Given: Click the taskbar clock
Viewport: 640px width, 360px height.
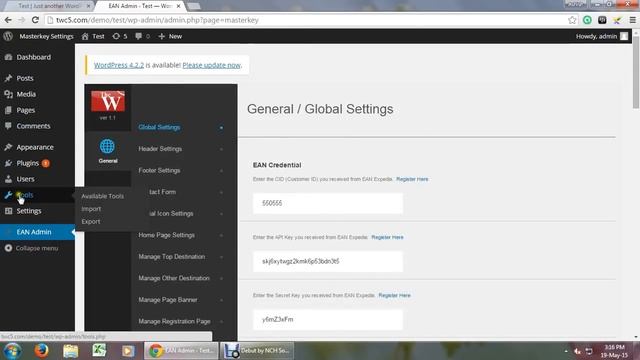Looking at the screenshot, I should 614,351.
